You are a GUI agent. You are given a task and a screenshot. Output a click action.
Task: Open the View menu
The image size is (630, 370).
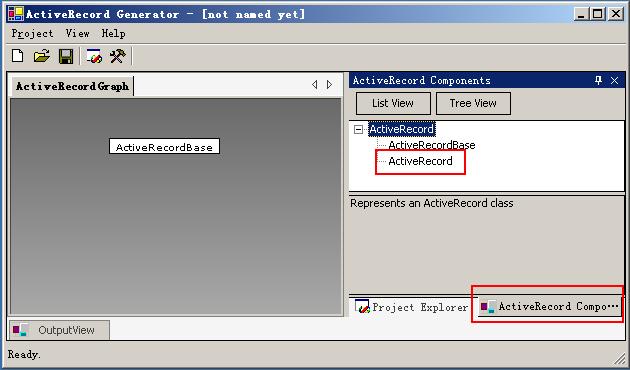[78, 33]
